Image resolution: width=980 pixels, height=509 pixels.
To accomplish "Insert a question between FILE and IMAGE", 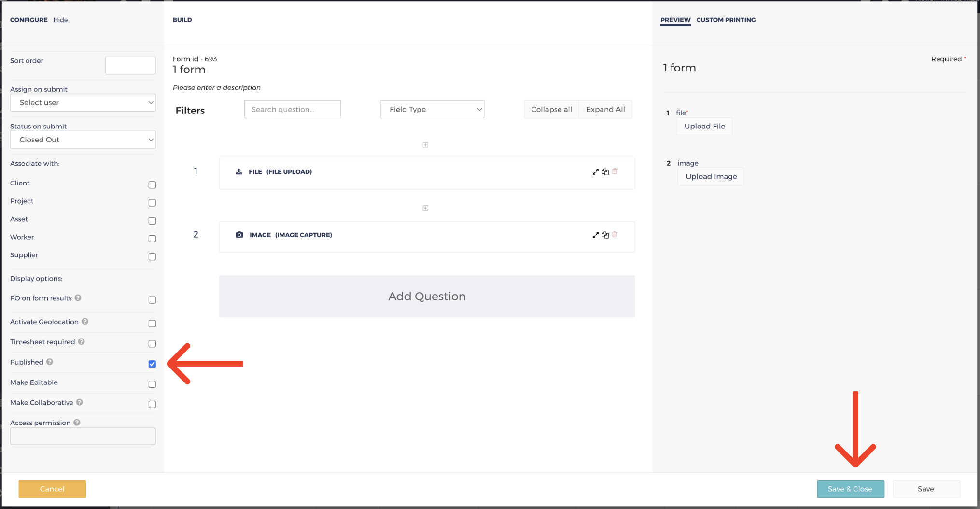I will 425,208.
